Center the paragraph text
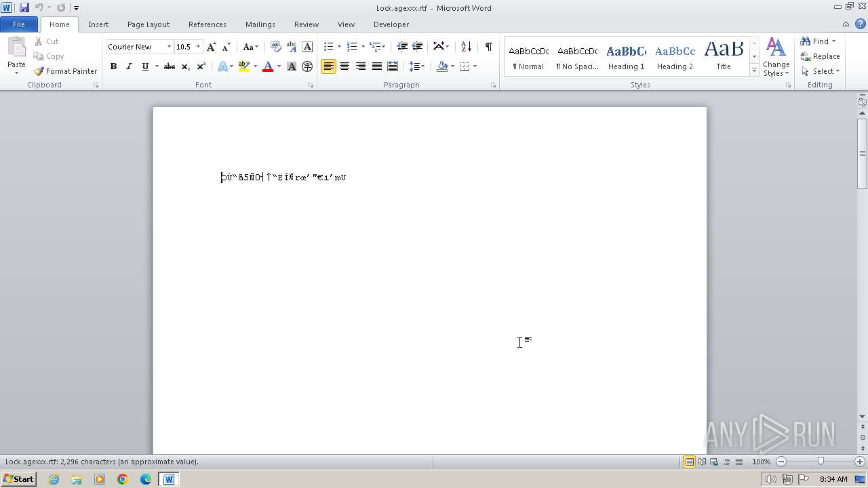 (x=344, y=66)
